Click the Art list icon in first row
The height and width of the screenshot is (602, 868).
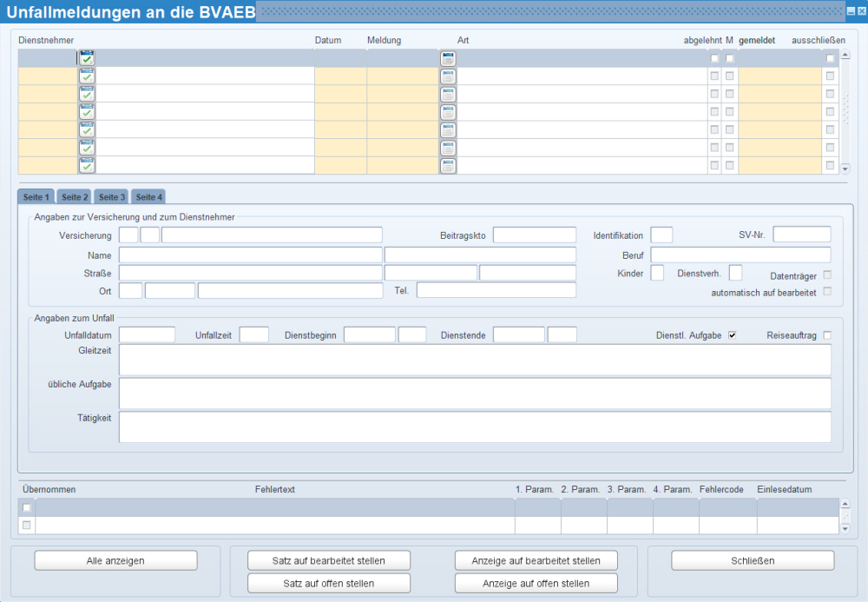click(x=449, y=58)
